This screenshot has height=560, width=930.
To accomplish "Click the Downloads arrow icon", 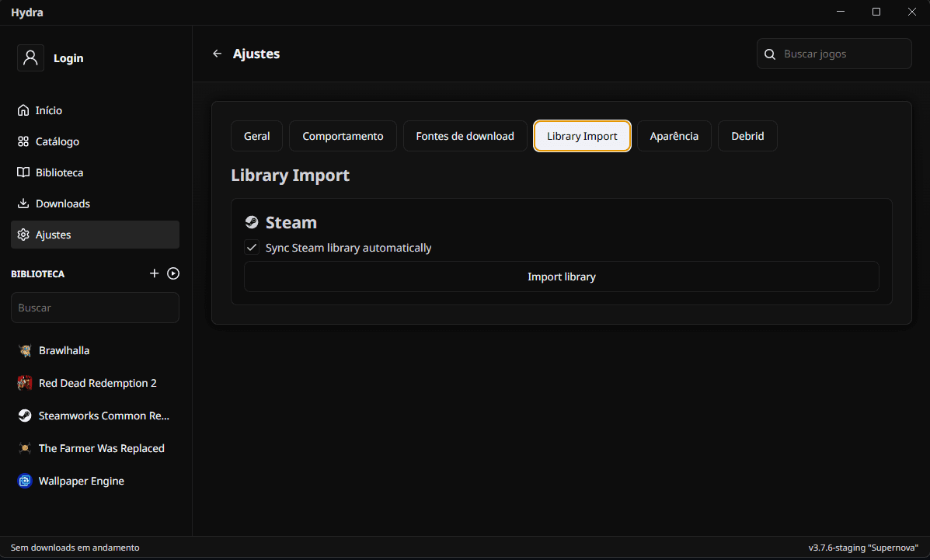I will [x=24, y=203].
